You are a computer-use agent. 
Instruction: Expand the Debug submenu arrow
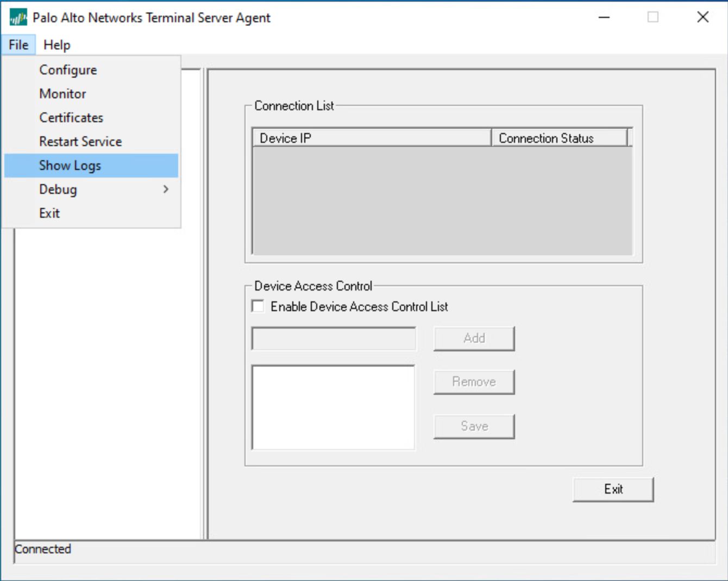click(x=166, y=190)
